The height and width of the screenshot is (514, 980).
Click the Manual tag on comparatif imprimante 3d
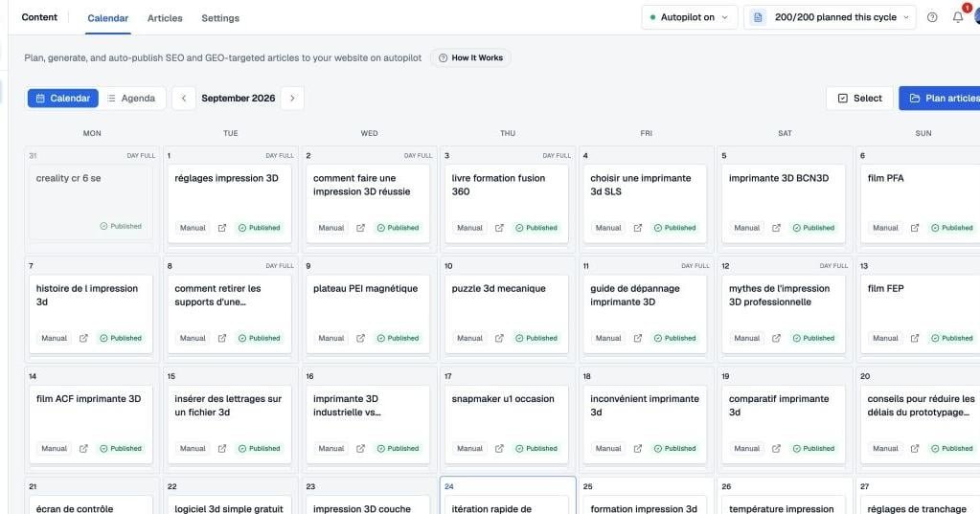click(x=746, y=448)
